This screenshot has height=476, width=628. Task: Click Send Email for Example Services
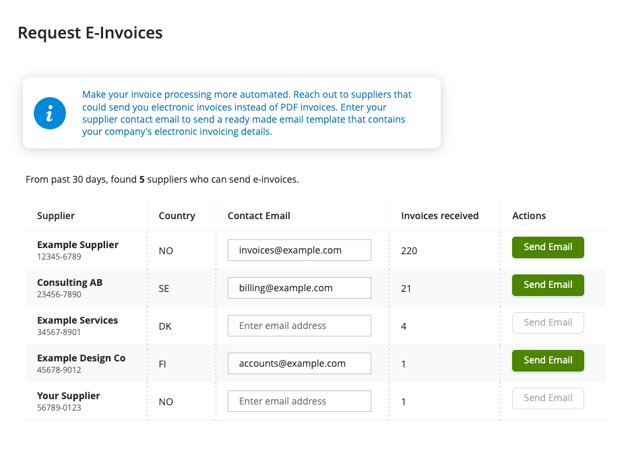coord(547,323)
